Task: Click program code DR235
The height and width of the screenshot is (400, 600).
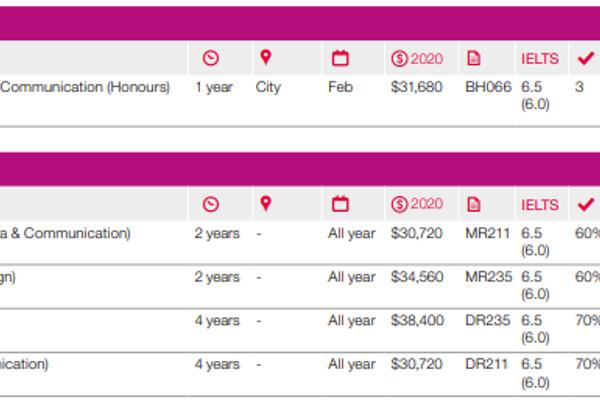Action: [x=487, y=321]
